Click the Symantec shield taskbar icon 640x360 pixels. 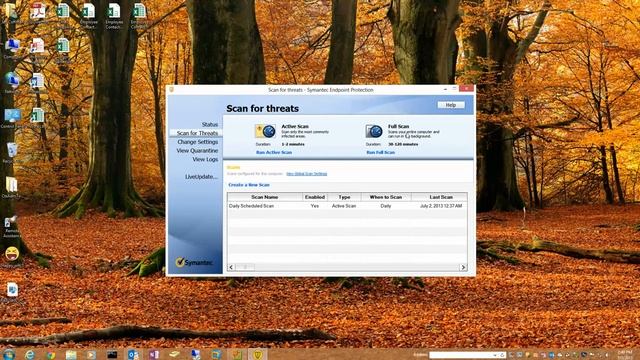(257, 354)
